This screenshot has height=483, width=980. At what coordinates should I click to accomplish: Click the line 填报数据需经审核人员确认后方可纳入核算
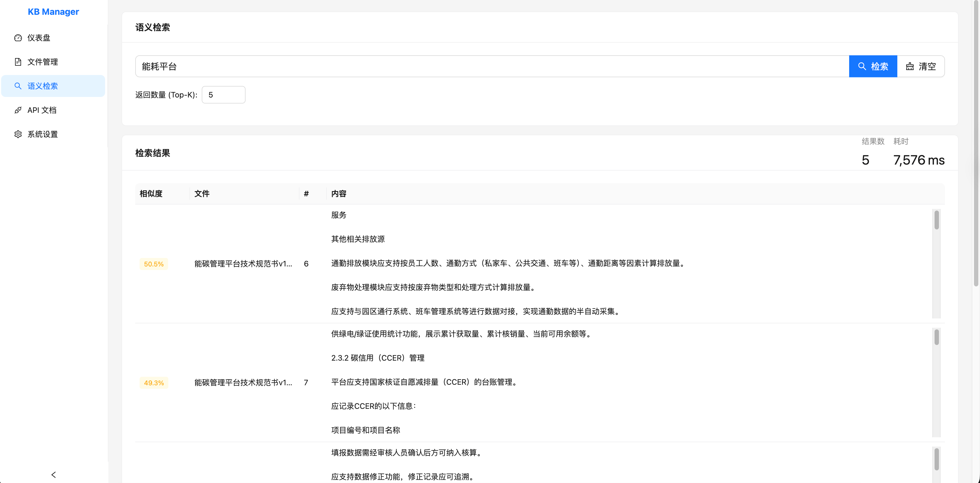tap(407, 453)
